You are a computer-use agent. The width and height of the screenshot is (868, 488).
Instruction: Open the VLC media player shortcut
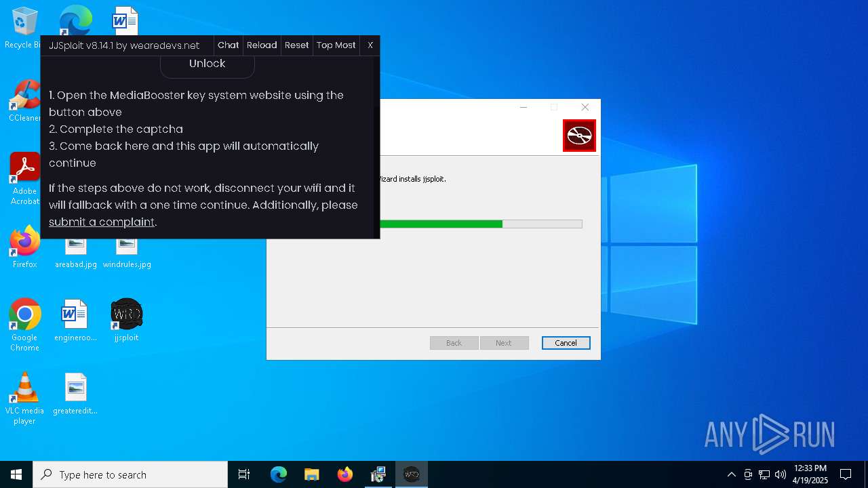[x=24, y=399]
